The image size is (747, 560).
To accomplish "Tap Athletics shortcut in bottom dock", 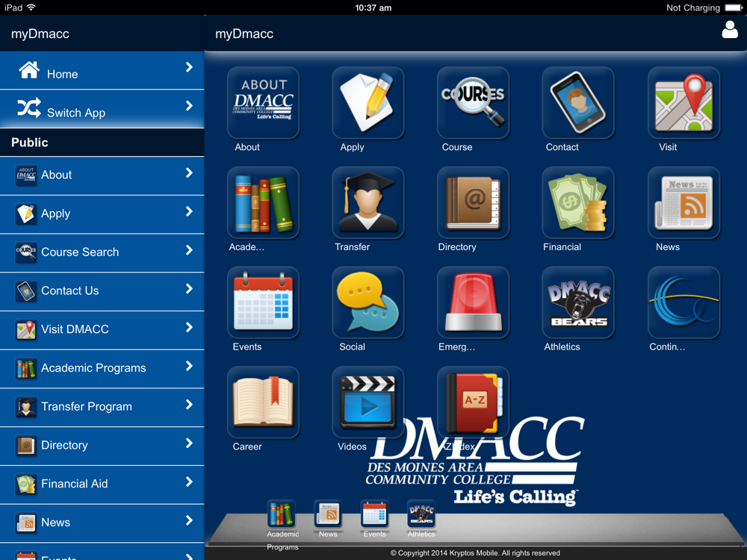I will [421, 514].
